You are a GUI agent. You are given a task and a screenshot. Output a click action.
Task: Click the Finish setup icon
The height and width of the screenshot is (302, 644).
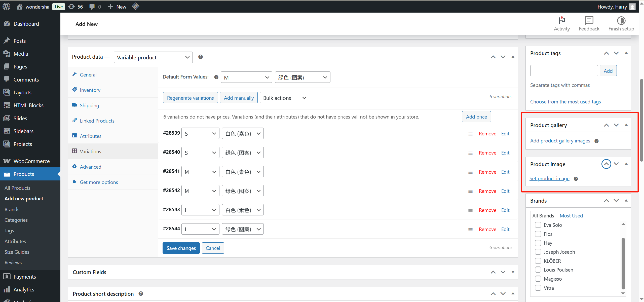coord(621,20)
